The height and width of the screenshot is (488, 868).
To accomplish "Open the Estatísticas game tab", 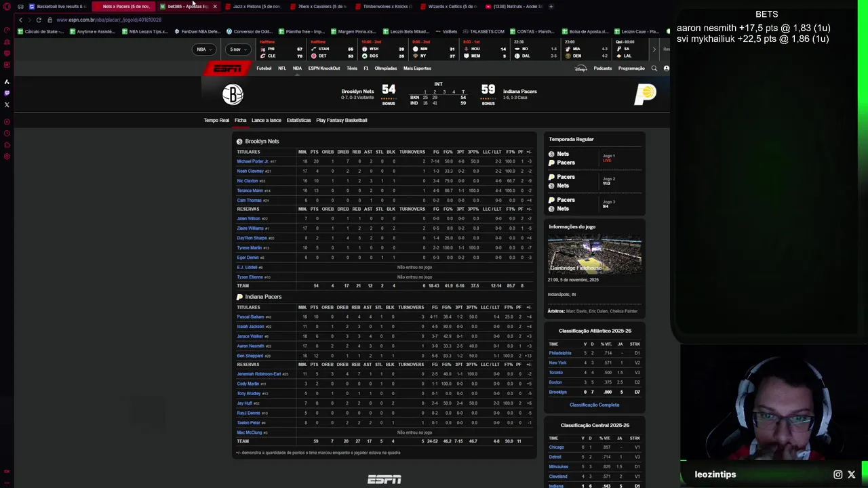I will [298, 120].
